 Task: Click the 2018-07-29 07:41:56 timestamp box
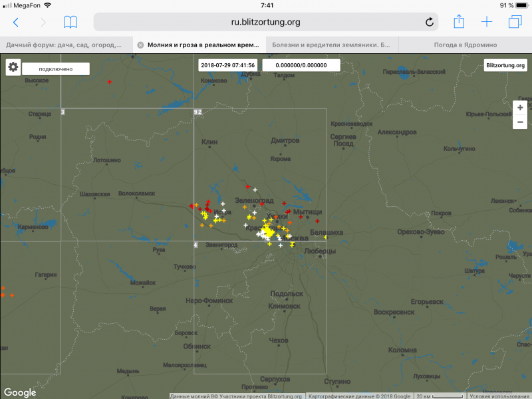[227, 65]
